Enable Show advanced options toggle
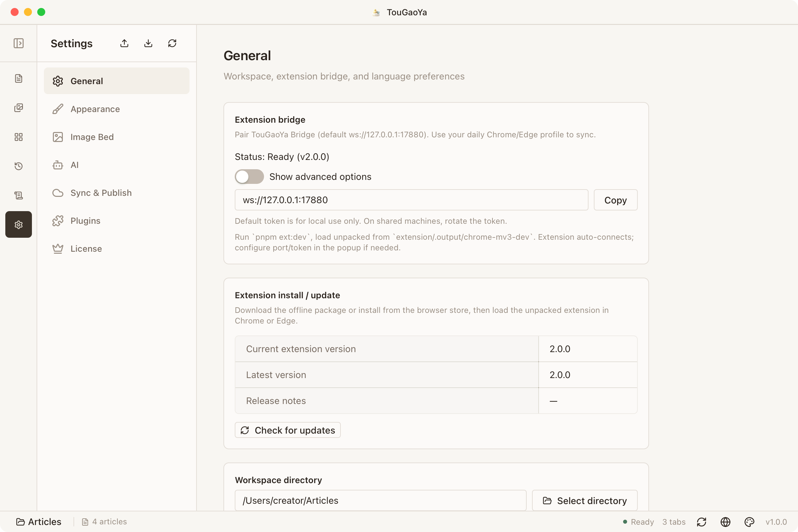Viewport: 798px width, 532px height. click(249, 177)
